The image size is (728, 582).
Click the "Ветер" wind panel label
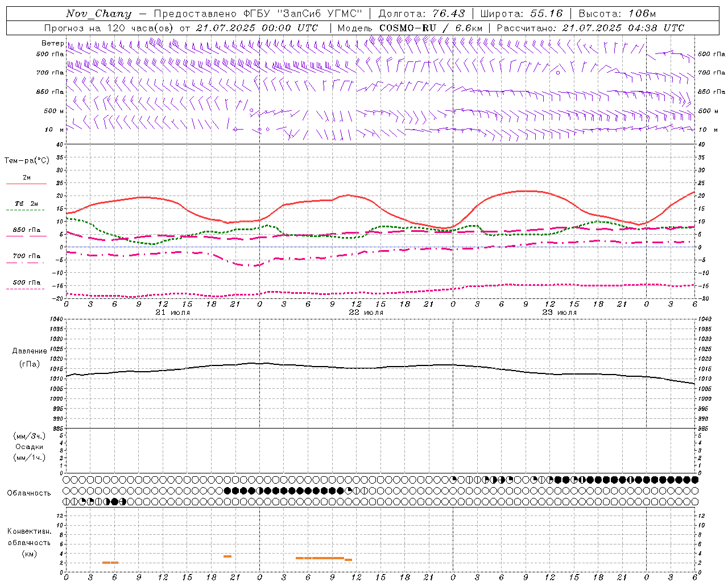pos(52,43)
